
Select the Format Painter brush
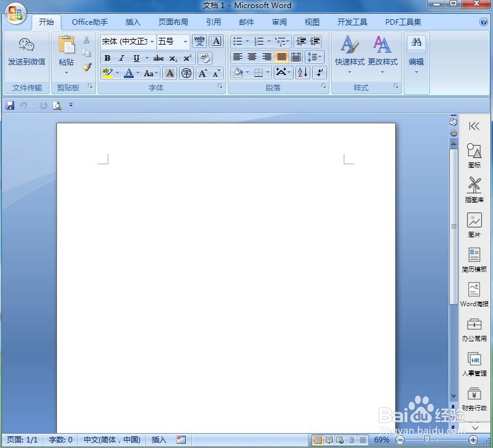(87, 67)
